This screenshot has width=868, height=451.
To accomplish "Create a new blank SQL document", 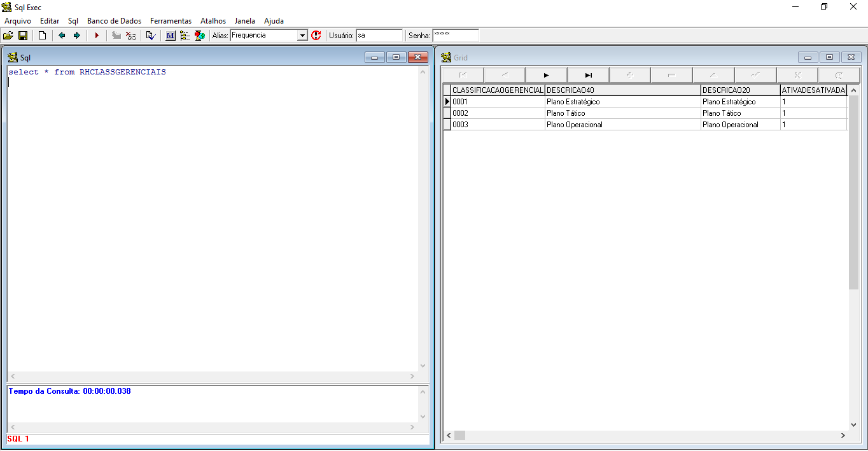I will [42, 36].
